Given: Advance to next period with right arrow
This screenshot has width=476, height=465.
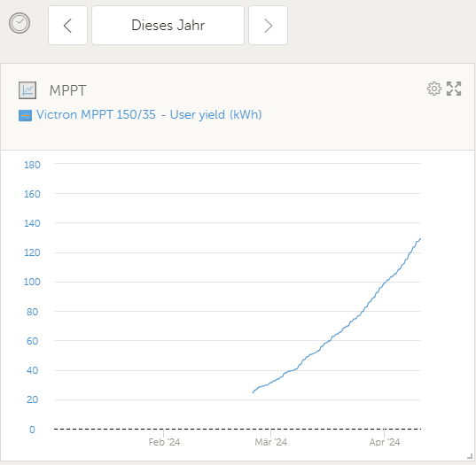Looking at the screenshot, I should [268, 26].
